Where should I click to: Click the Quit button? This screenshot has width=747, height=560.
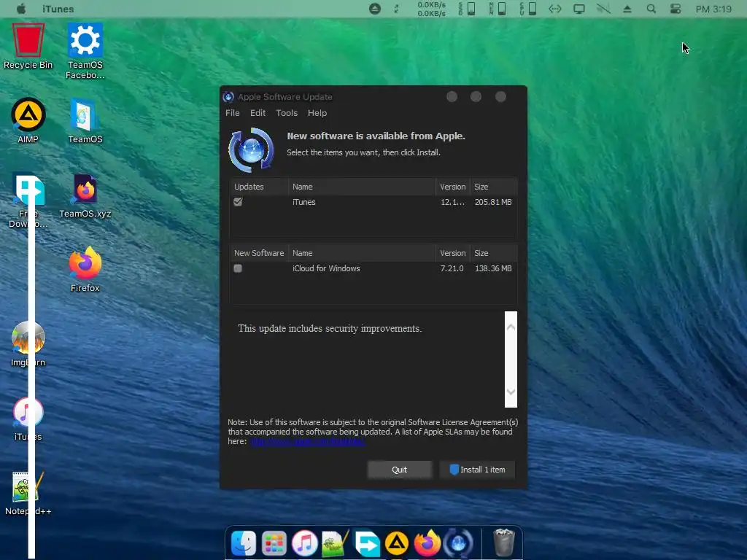pyautogui.click(x=399, y=470)
